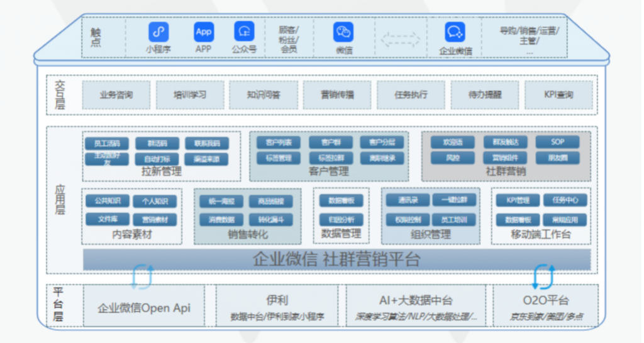Click the 标签拉群 button
The height and width of the screenshot is (343, 644).
[x=331, y=158]
